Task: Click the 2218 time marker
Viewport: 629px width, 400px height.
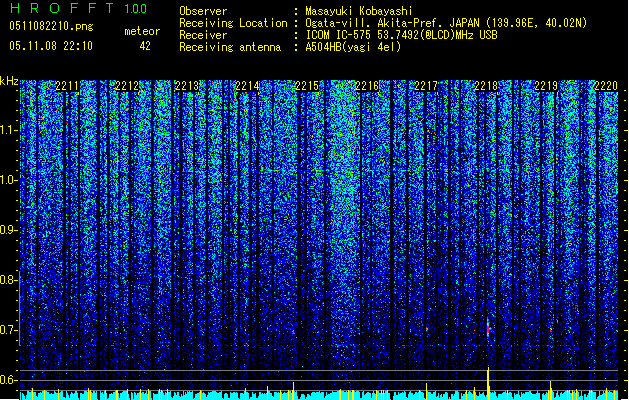Action: (x=486, y=86)
